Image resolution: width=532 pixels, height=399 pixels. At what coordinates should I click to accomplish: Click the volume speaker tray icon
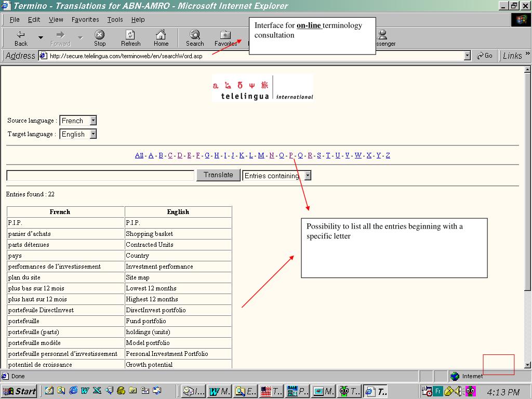[x=459, y=391]
